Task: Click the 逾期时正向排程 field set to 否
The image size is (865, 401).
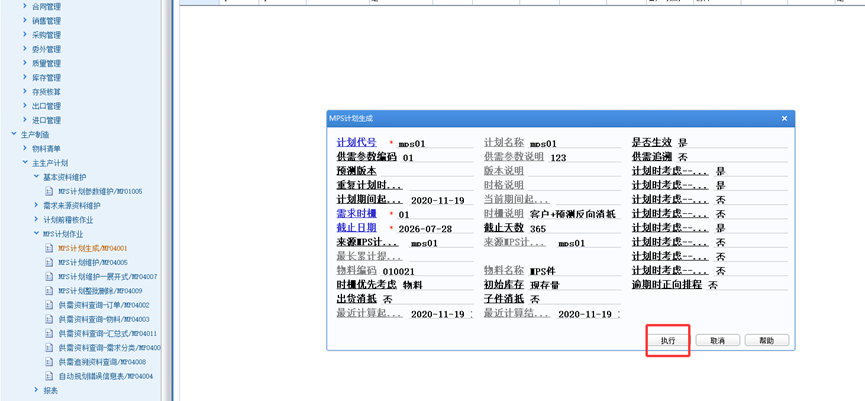Action: click(x=747, y=285)
